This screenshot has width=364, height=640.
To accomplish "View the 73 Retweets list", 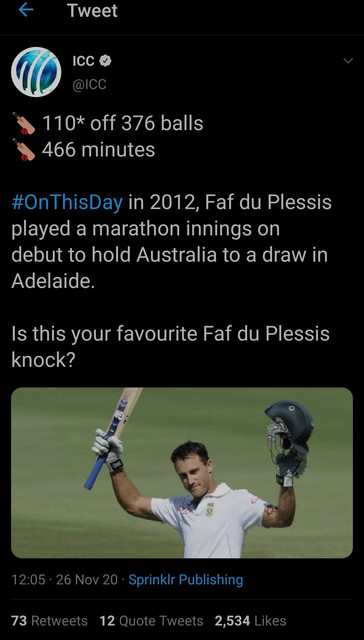I will click(x=49, y=621).
